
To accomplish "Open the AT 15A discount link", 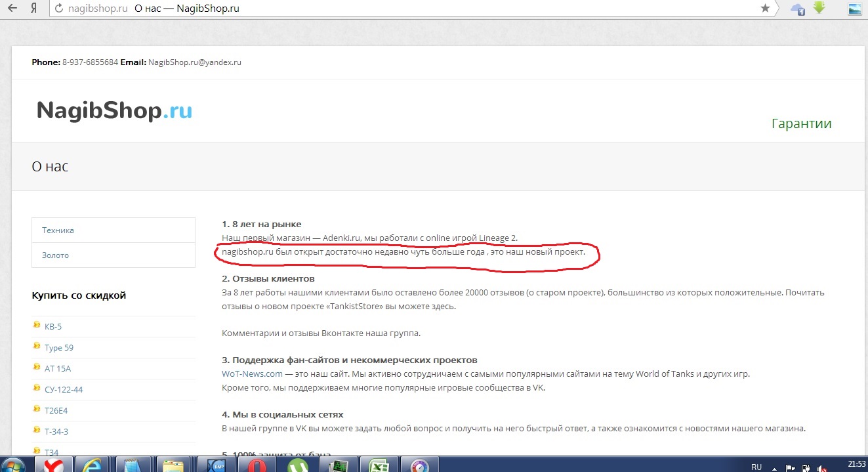I will click(58, 368).
